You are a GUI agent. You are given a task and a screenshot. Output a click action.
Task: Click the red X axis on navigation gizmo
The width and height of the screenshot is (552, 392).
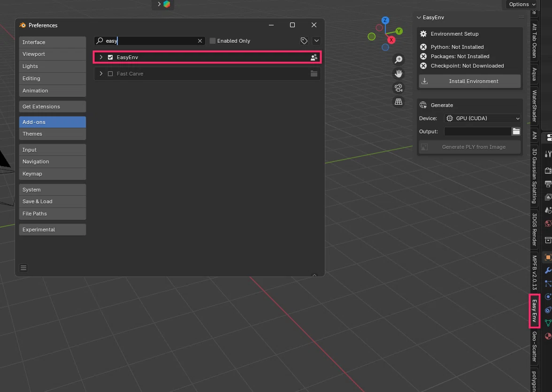(391, 40)
